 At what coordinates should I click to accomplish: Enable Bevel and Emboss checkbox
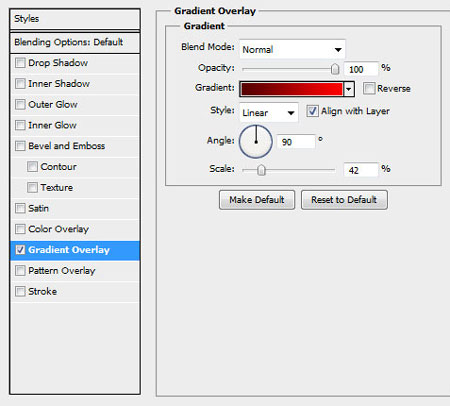20,146
